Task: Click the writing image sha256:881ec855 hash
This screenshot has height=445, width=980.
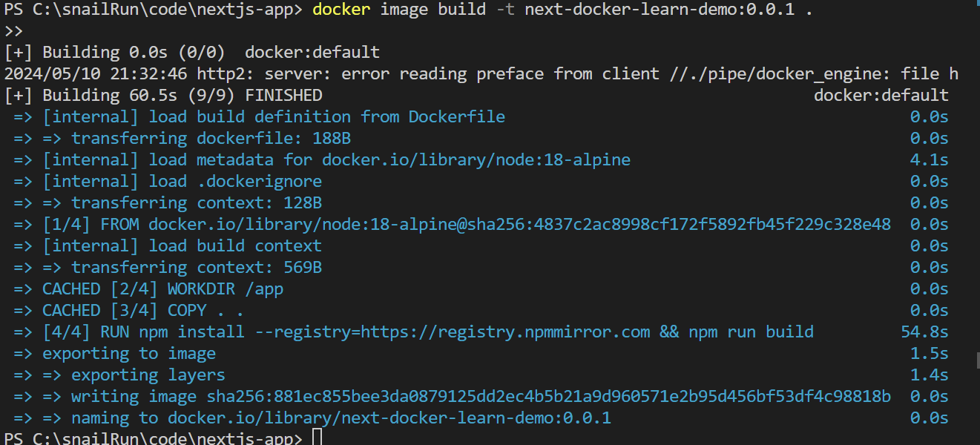Action: point(548,396)
